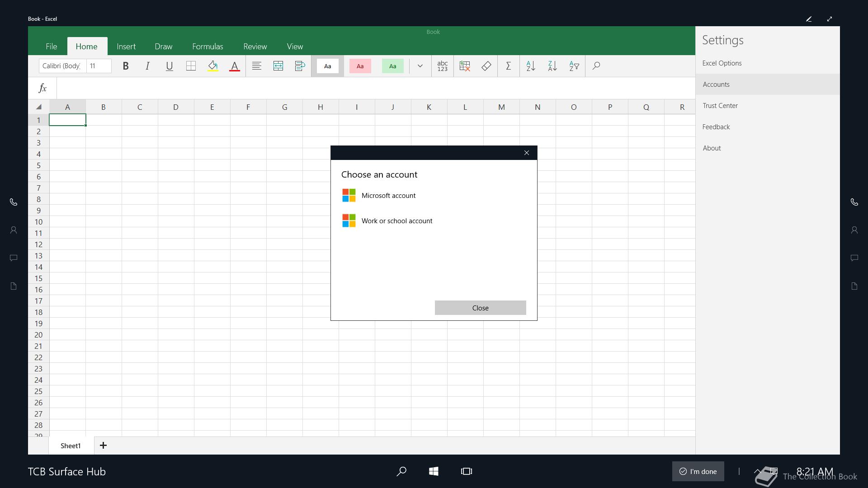
Task: Open the Calibri (Body) font name box
Action: click(62, 66)
